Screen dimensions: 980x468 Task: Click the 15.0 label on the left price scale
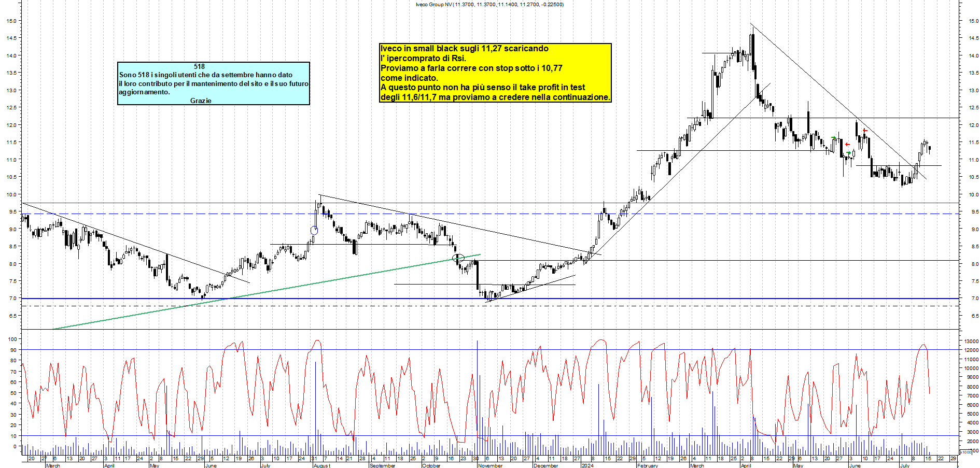point(11,21)
